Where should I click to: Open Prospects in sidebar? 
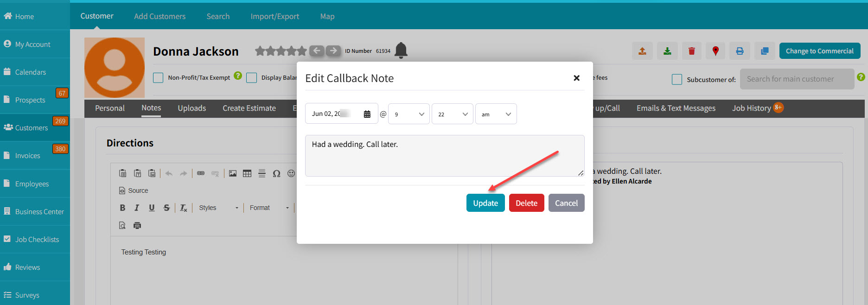click(30, 100)
